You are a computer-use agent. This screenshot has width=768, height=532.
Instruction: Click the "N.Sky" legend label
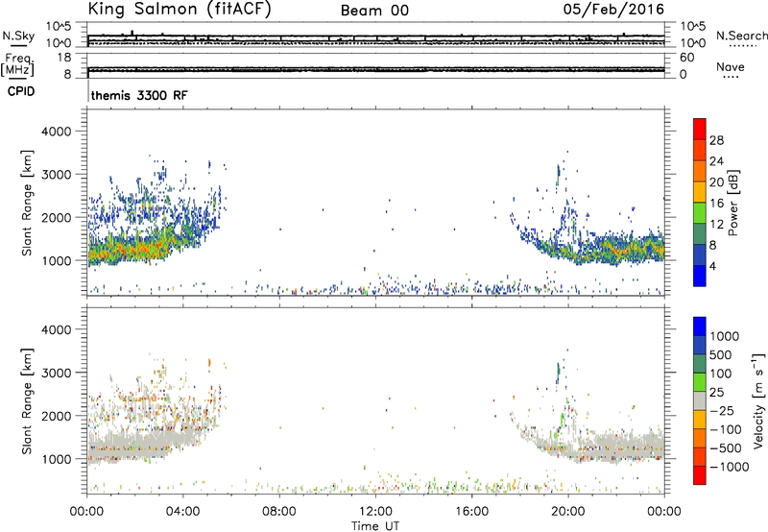pos(18,36)
